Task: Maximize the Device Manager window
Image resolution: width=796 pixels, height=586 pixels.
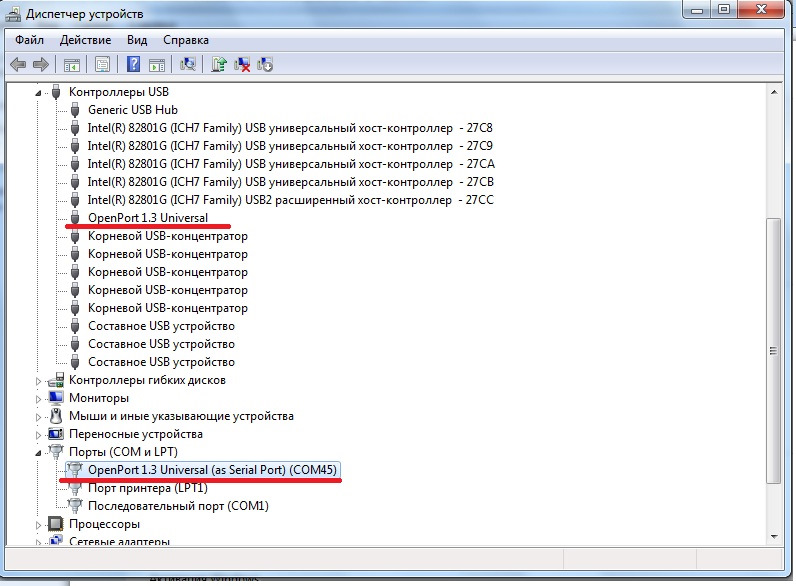Action: 724,10
